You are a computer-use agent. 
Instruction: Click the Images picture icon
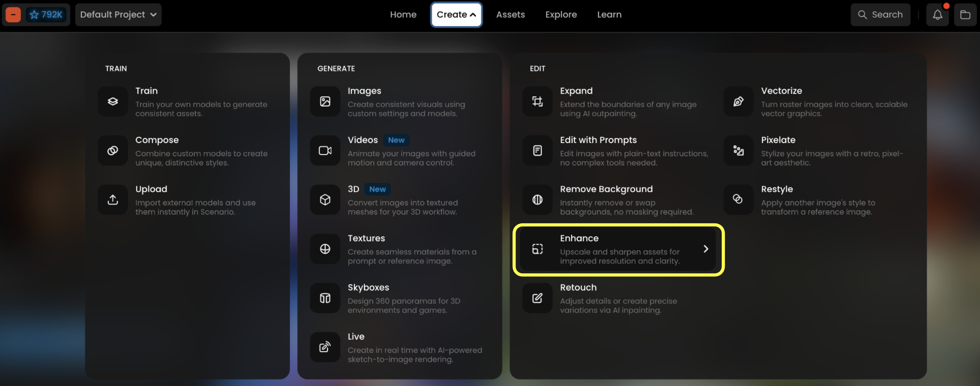coord(325,101)
